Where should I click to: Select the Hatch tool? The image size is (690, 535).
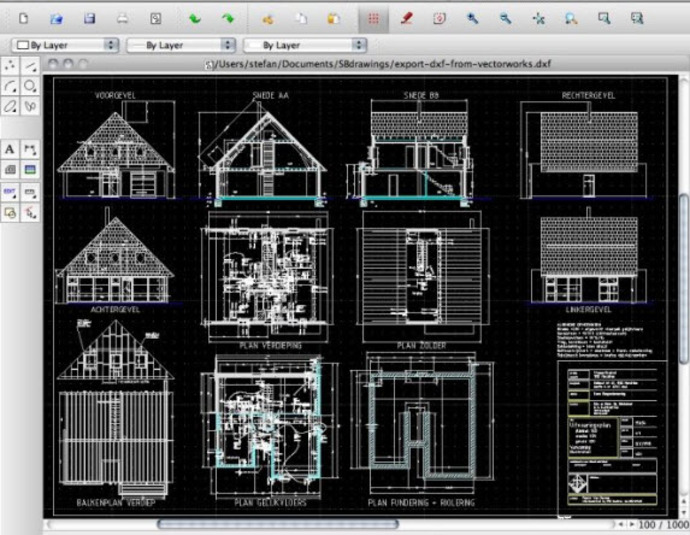coord(10,169)
